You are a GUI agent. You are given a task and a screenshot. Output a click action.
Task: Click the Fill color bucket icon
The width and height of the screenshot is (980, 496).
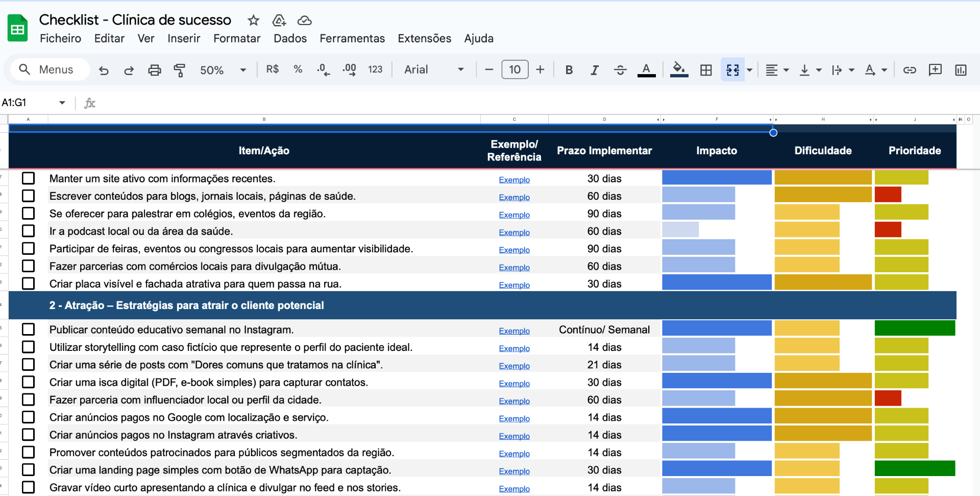click(x=678, y=69)
